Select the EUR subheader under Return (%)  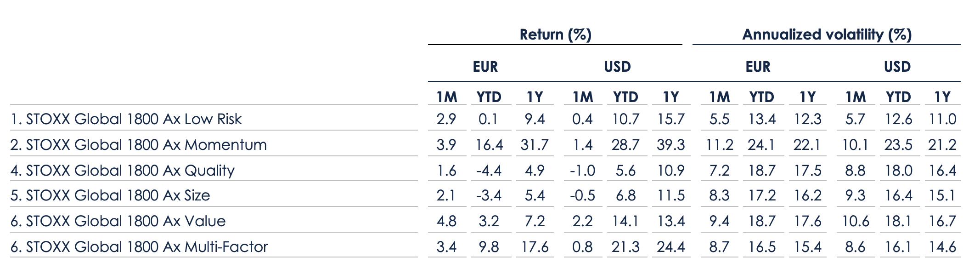coord(485,67)
